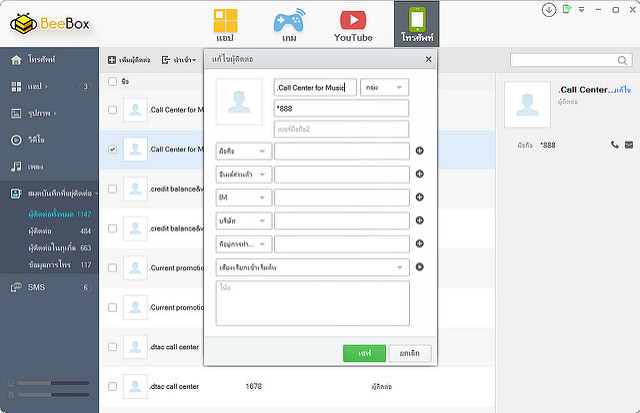
Task: Click the contact avatar in the details panel
Action: [x=527, y=105]
